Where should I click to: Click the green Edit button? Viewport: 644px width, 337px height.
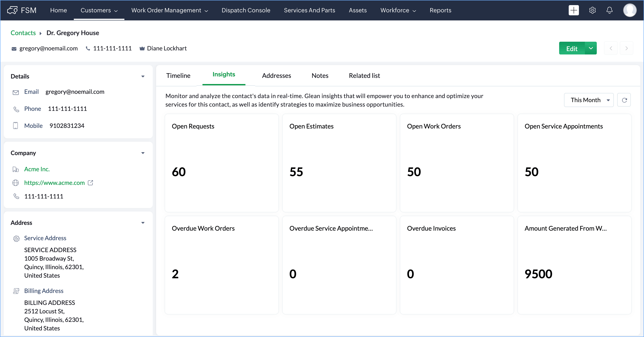tap(571, 49)
